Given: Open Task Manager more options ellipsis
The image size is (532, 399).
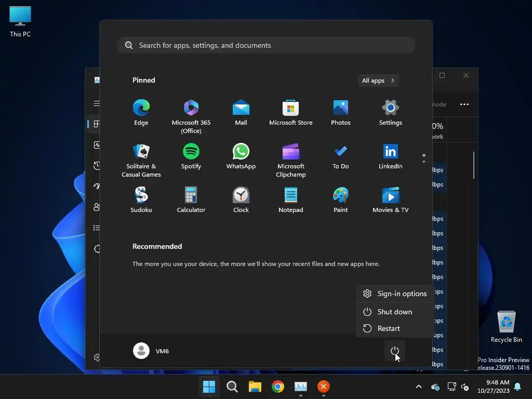Looking at the screenshot, I should click(x=464, y=104).
